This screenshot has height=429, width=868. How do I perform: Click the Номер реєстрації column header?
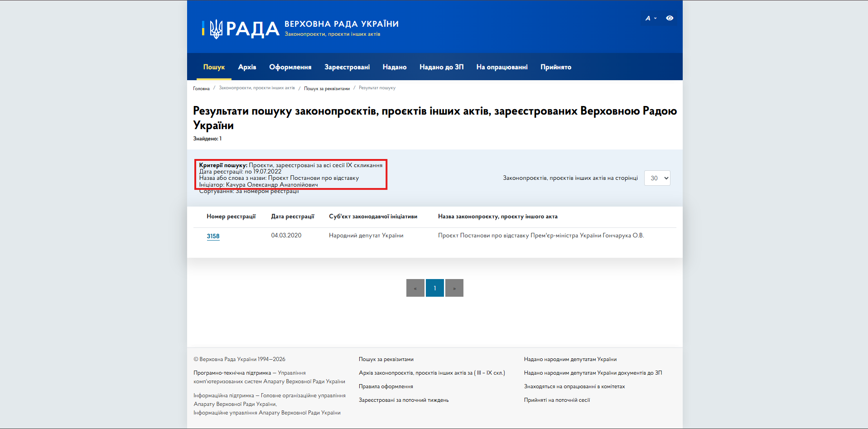point(231,217)
